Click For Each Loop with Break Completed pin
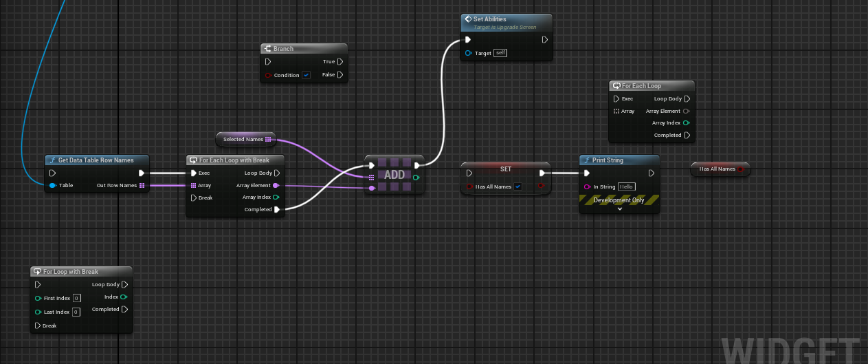 tap(276, 210)
